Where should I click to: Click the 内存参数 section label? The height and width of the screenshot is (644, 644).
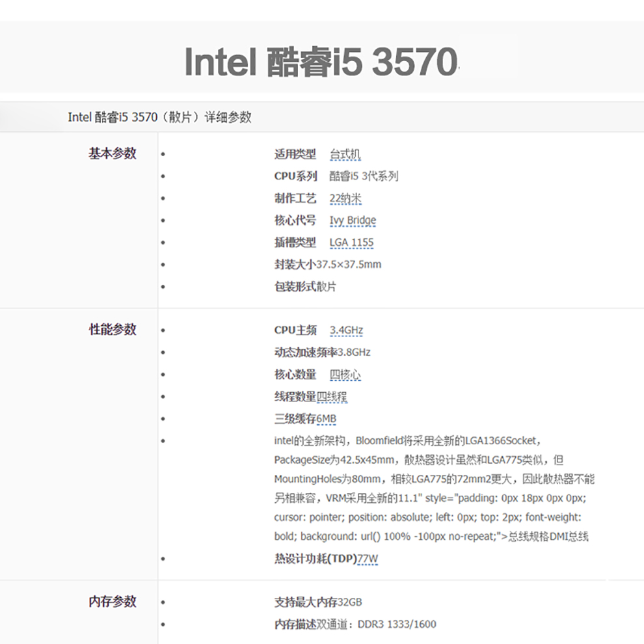(x=112, y=601)
